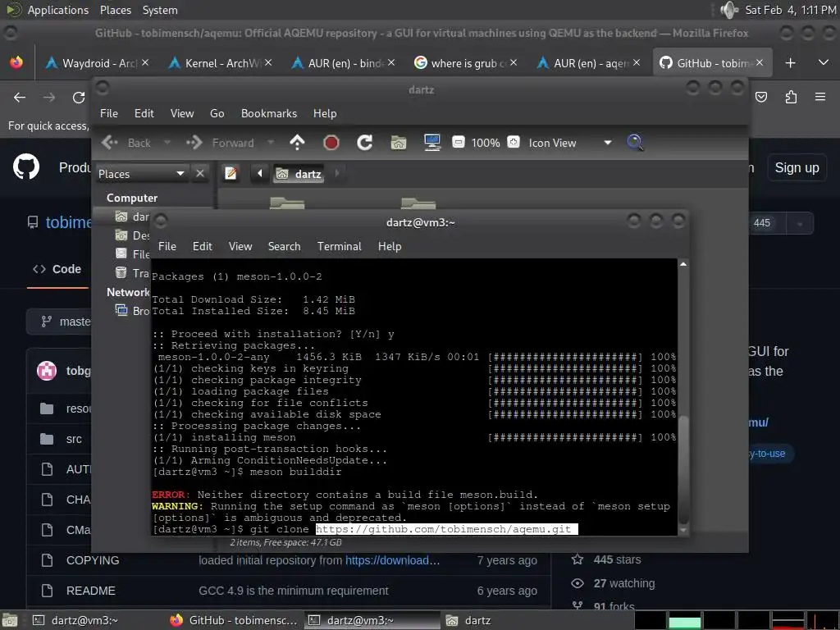Open the download link in commit message

coord(392,560)
